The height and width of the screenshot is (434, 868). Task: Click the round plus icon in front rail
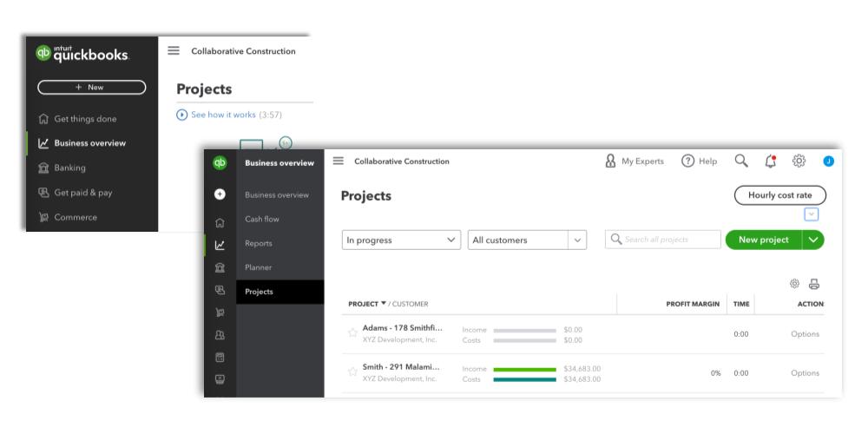(220, 194)
